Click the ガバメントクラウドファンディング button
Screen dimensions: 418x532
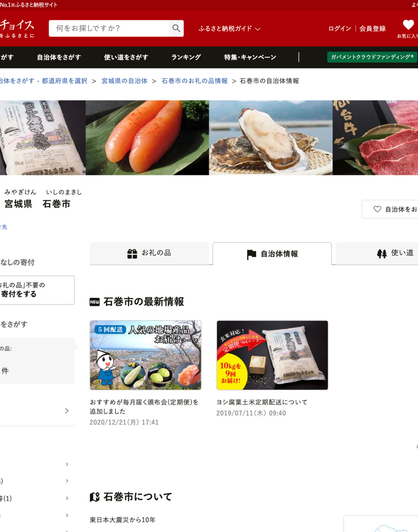(x=372, y=57)
